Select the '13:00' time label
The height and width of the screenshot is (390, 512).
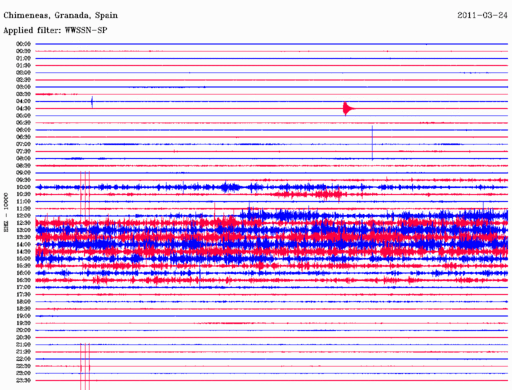[x=23, y=230]
